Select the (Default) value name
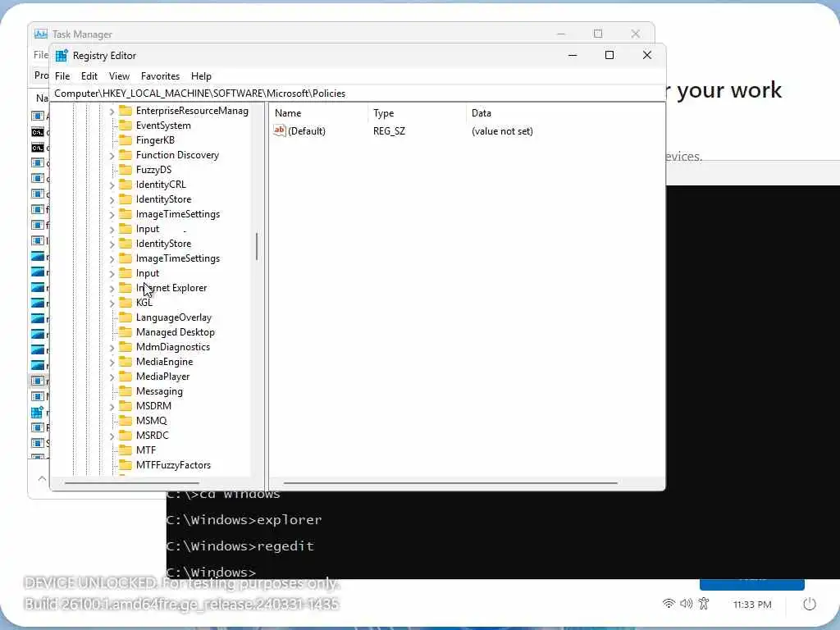 tap(307, 131)
